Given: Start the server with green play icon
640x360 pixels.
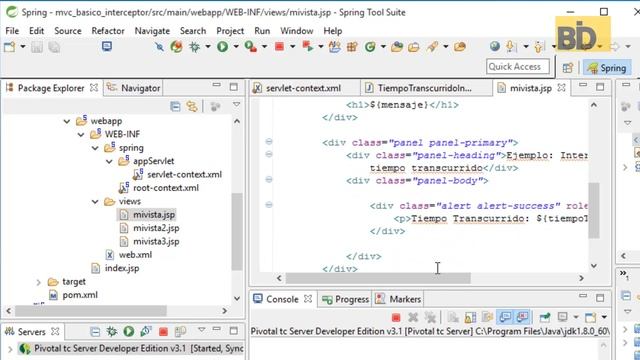Looking at the screenshot, I should [x=129, y=331].
